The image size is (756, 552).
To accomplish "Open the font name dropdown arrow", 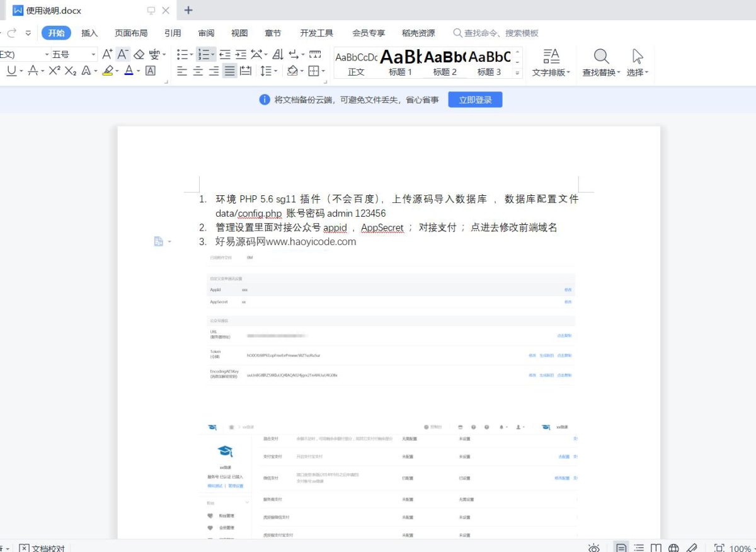I will coord(47,55).
